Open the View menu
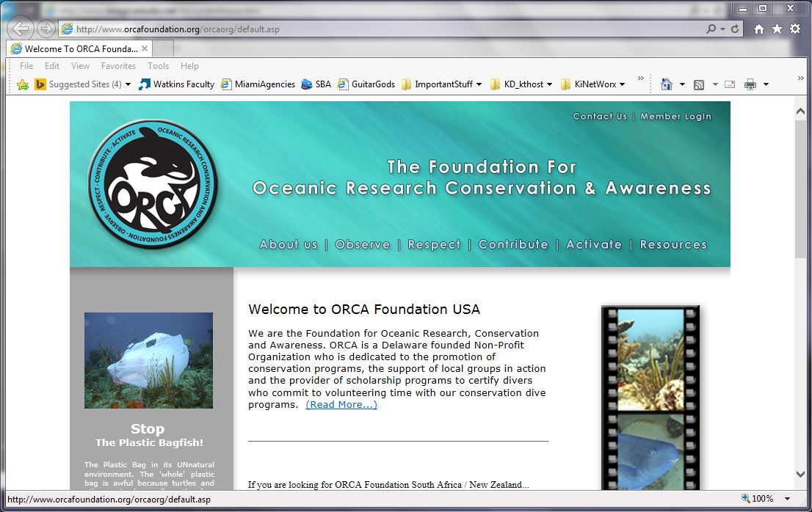This screenshot has width=812, height=512. click(80, 66)
